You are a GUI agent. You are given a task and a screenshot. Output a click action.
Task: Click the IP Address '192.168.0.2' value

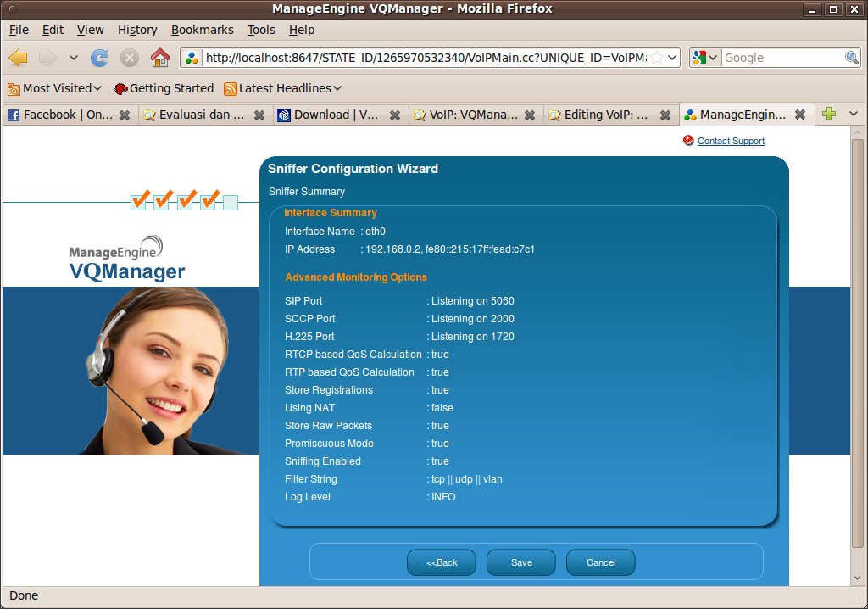click(x=393, y=249)
